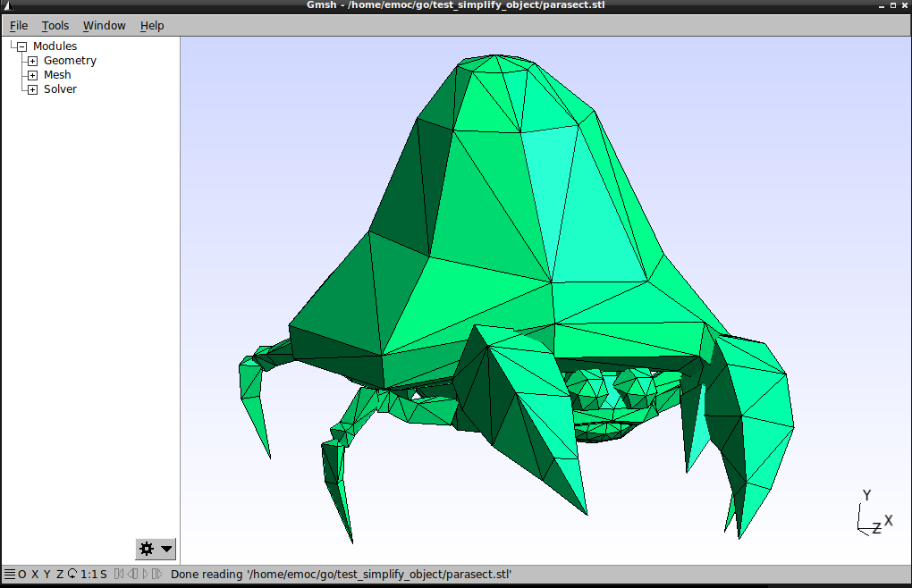The image size is (912, 588).
Task: Open the File menu
Action: point(19,25)
